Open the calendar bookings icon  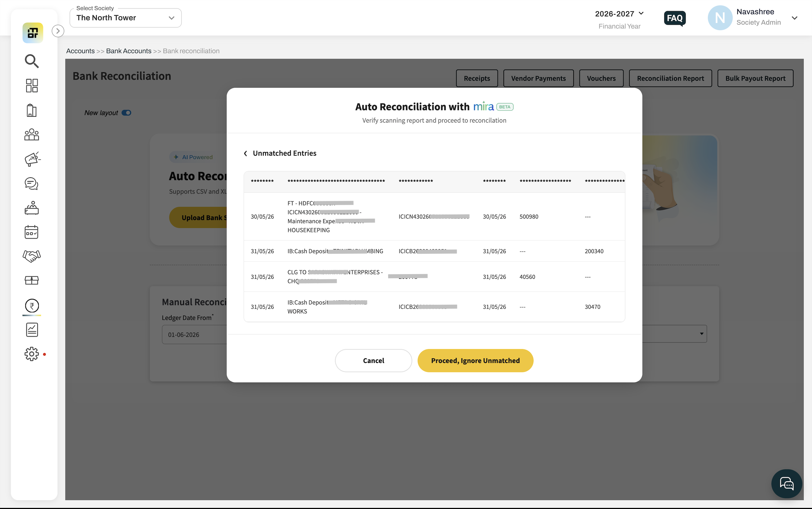[32, 232]
